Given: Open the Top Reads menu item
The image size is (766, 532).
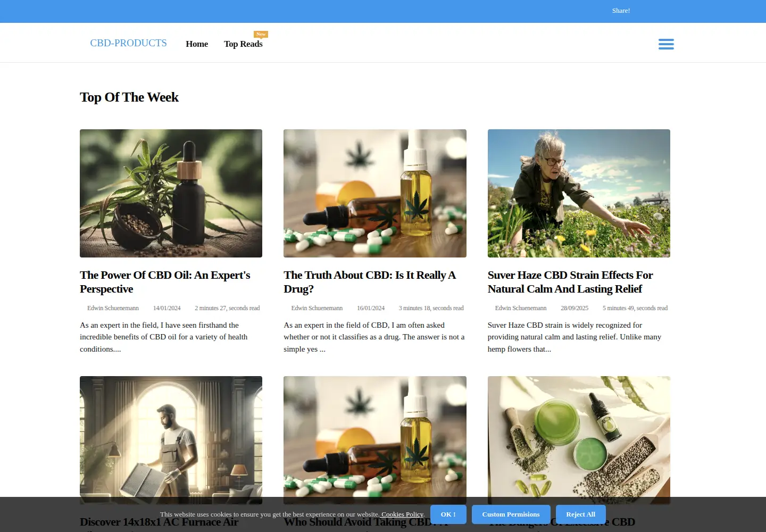Looking at the screenshot, I should pos(243,44).
